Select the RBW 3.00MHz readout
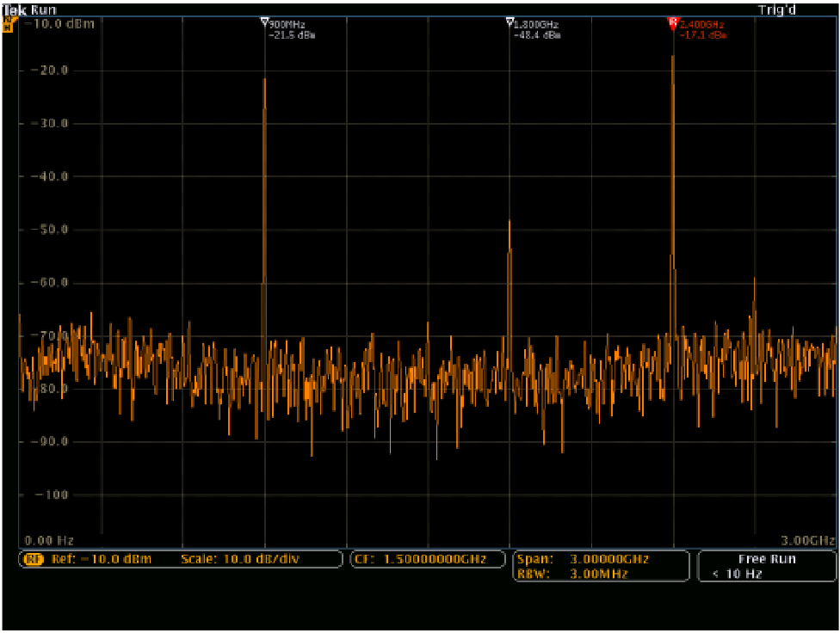 (x=573, y=574)
